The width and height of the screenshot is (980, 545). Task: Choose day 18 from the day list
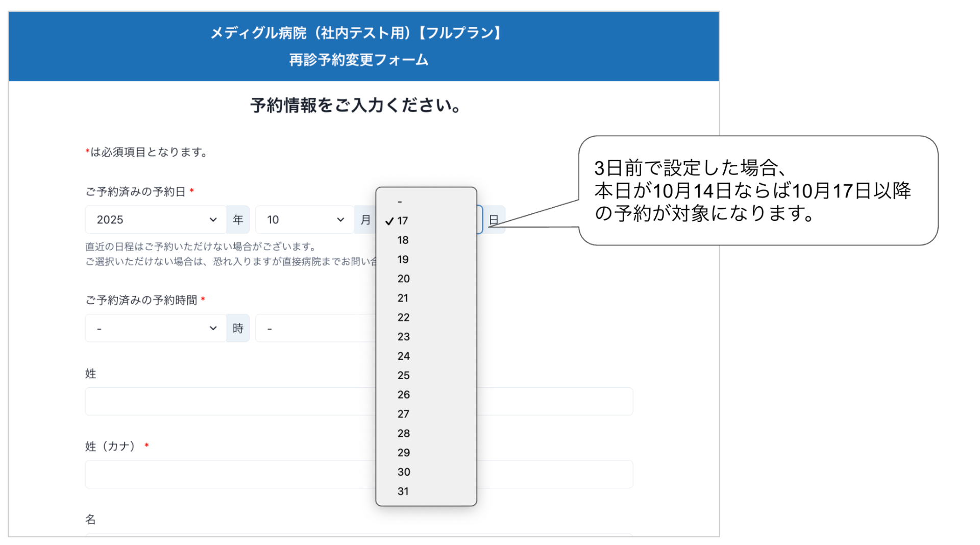click(426, 240)
